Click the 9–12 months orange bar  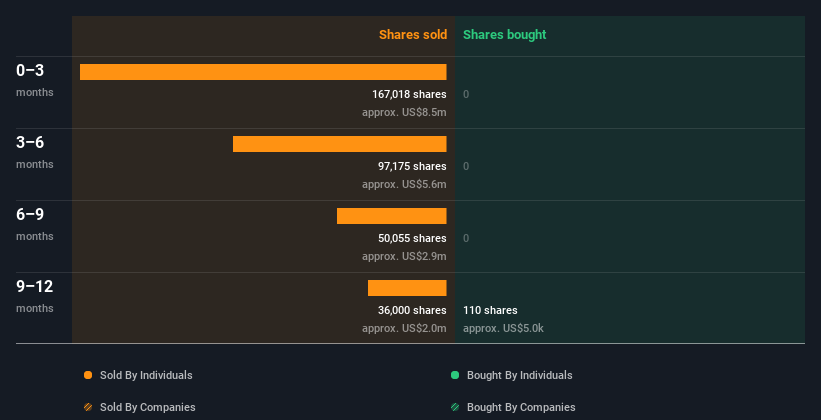click(x=407, y=288)
